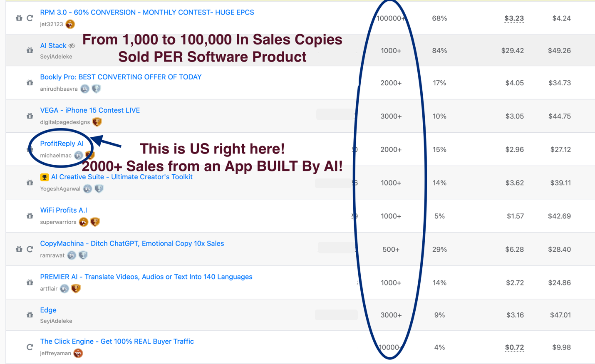Image resolution: width=595 pixels, height=364 pixels.
Task: Click the 5% badge beside ramrawat
Action: tap(72, 255)
